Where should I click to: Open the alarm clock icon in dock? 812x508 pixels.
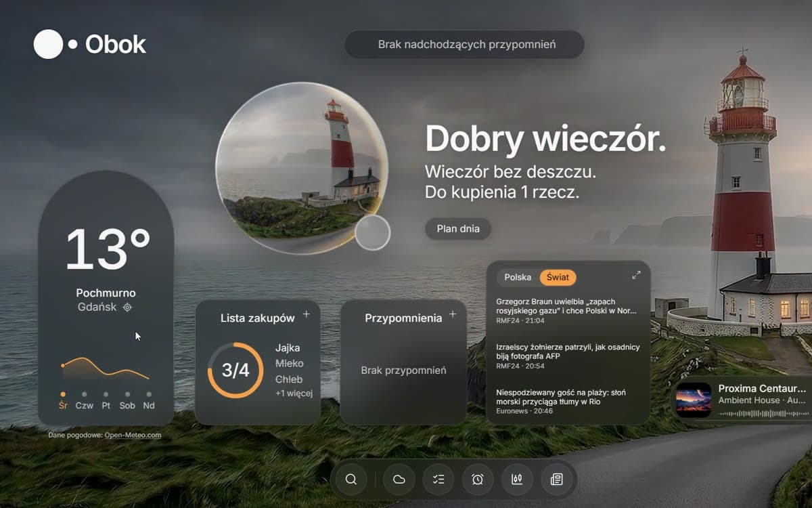pyautogui.click(x=478, y=480)
